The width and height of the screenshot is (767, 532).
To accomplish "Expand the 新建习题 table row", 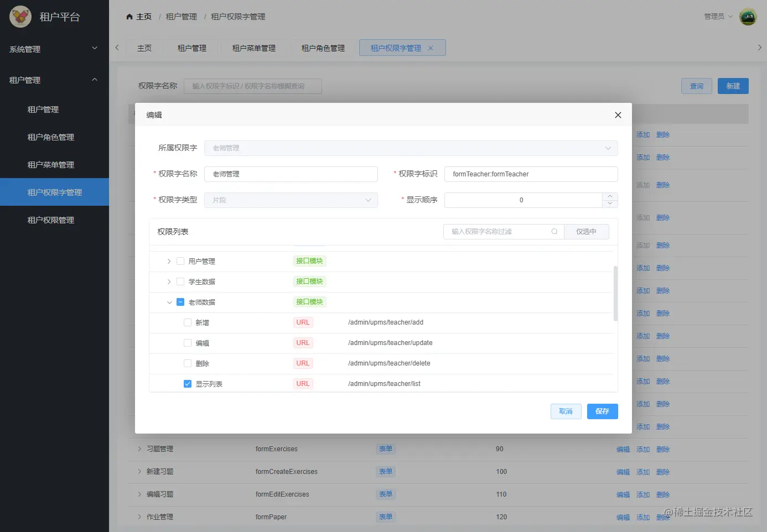I will (x=139, y=472).
